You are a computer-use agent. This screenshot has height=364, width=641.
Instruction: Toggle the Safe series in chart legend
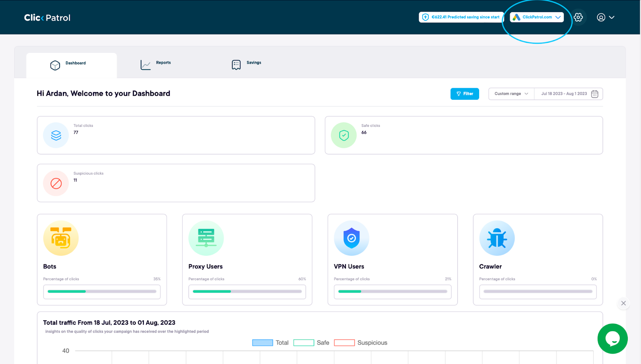pos(311,343)
